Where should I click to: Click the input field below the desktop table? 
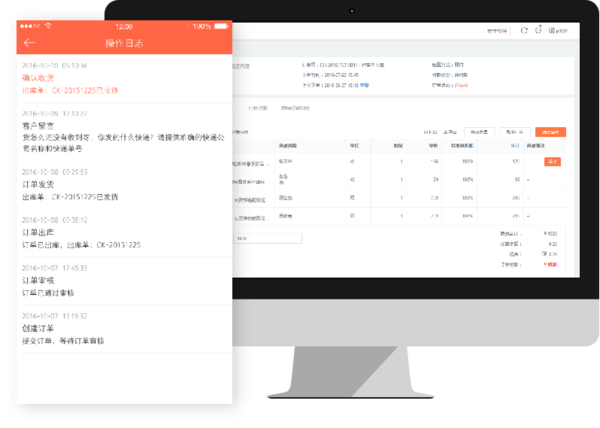coord(267,238)
